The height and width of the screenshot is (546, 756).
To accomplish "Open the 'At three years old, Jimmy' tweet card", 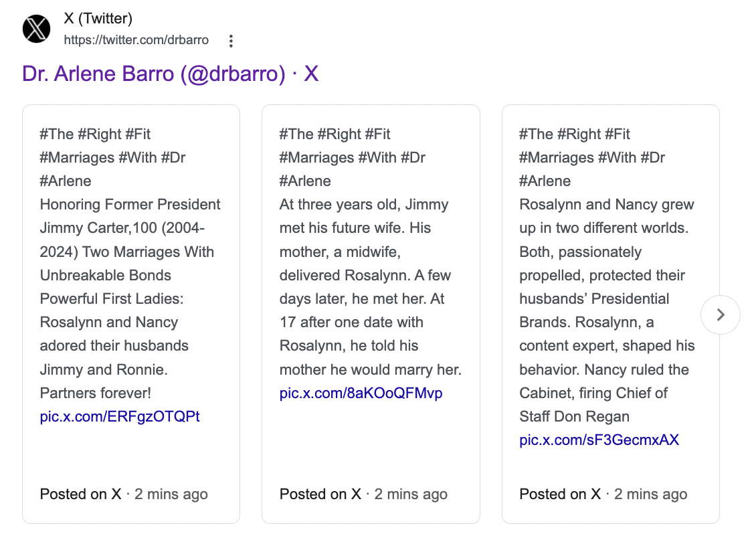I will coord(371,314).
